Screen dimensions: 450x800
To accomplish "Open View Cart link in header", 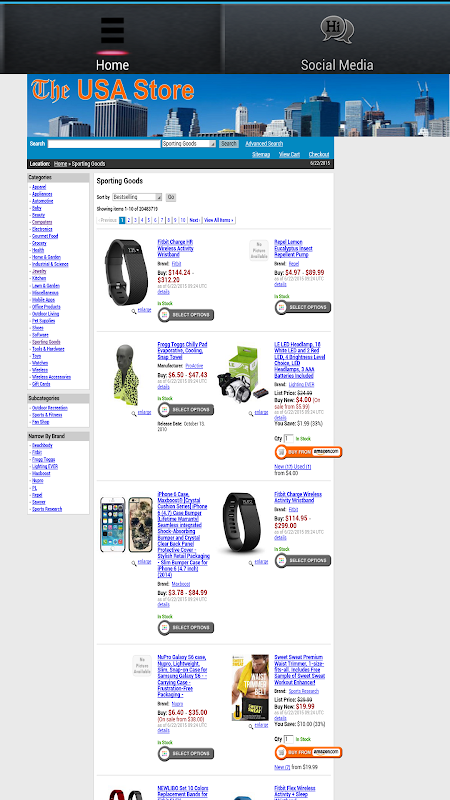I will click(x=289, y=155).
